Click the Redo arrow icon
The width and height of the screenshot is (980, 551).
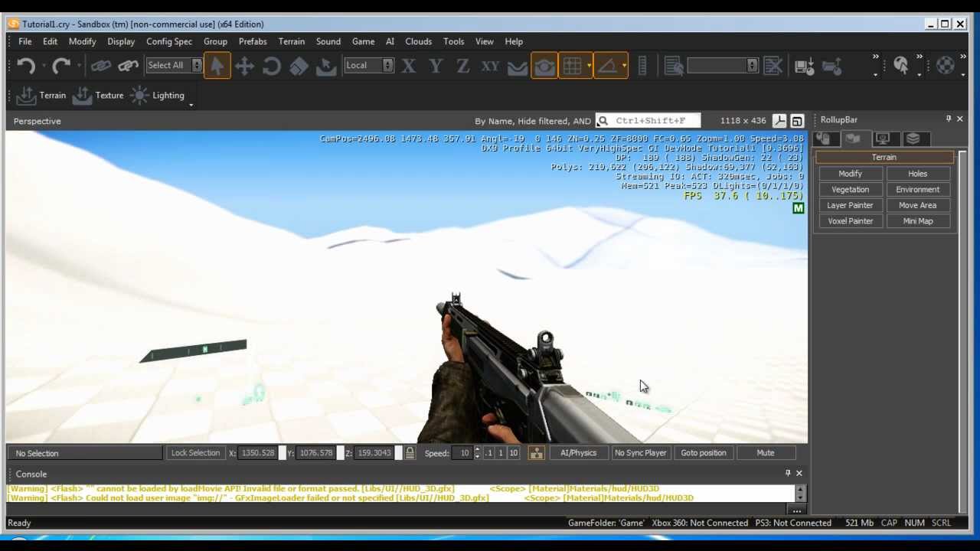pos(62,66)
